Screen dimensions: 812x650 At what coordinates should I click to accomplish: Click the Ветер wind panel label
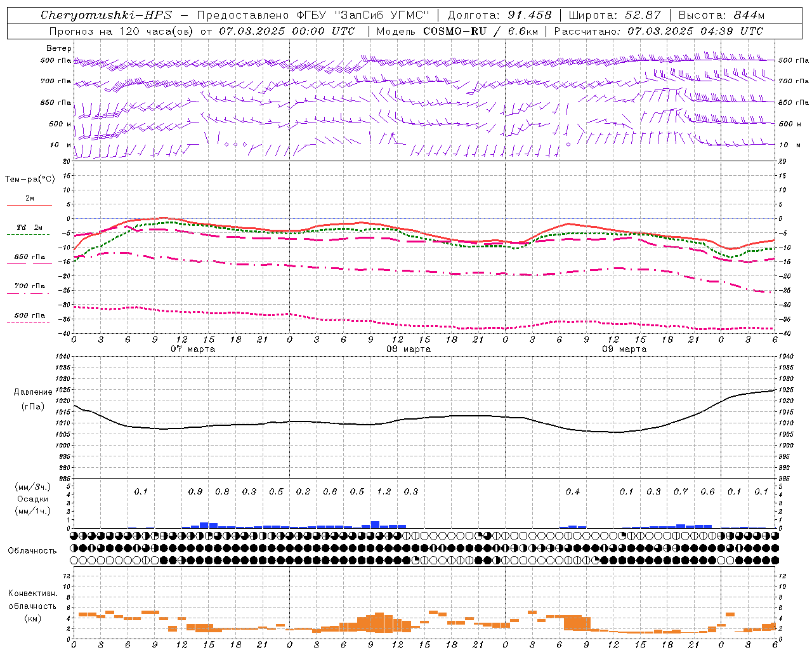[x=59, y=48]
